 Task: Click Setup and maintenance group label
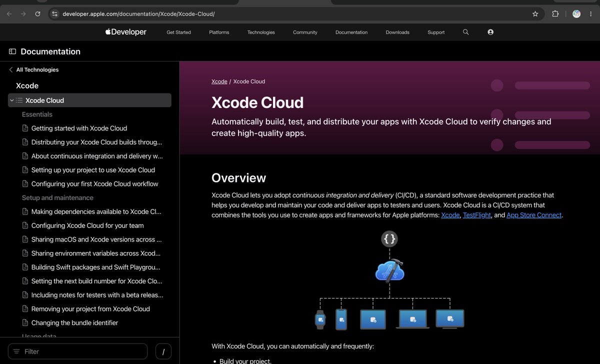click(57, 198)
